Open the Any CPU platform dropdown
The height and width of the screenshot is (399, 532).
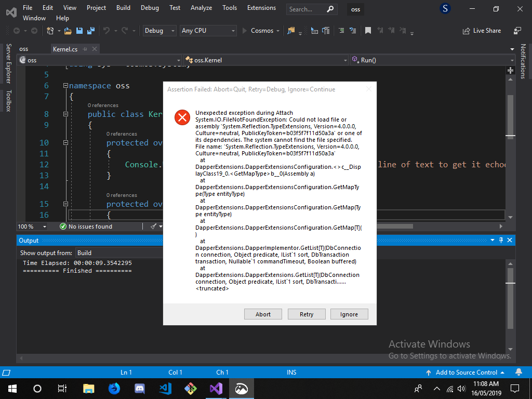(208, 30)
